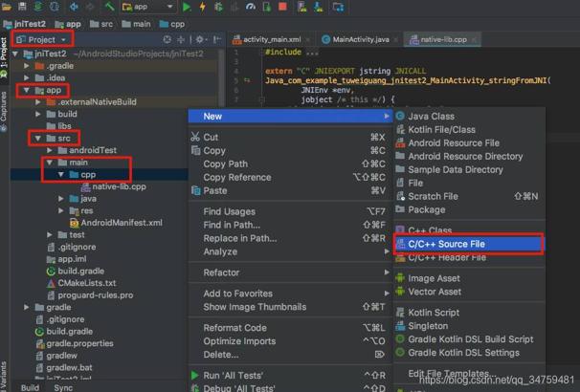
Task: Select CMakeLists.txt in the project tree
Action: 81,283
